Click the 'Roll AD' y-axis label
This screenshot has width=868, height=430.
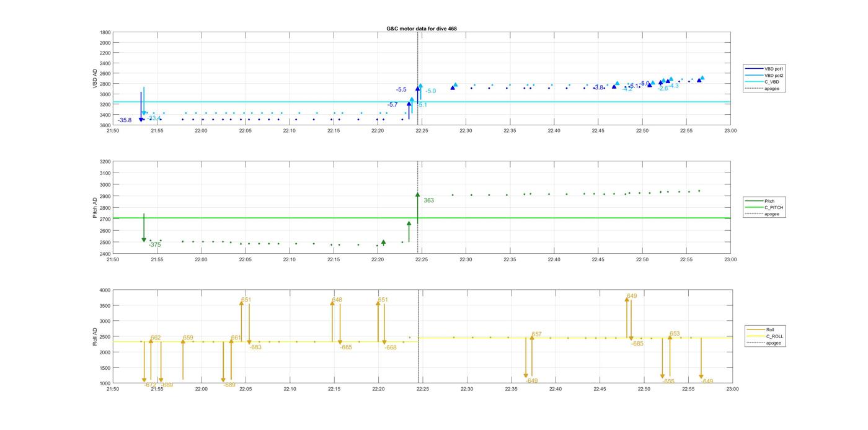pos(95,336)
